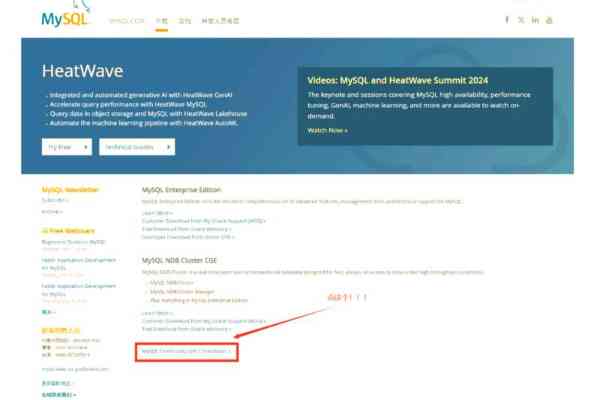
Task: Click the Technical Guides button
Action: (137, 147)
